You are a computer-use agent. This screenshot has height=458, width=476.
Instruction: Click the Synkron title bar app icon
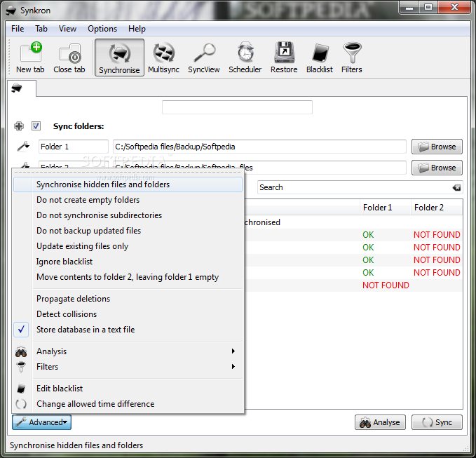(11, 11)
